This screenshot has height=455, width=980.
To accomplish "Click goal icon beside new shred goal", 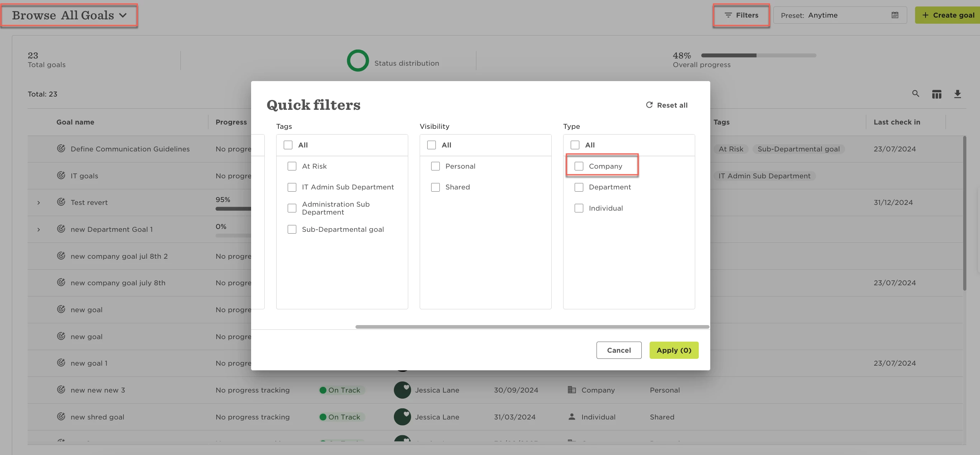I will [x=61, y=417].
